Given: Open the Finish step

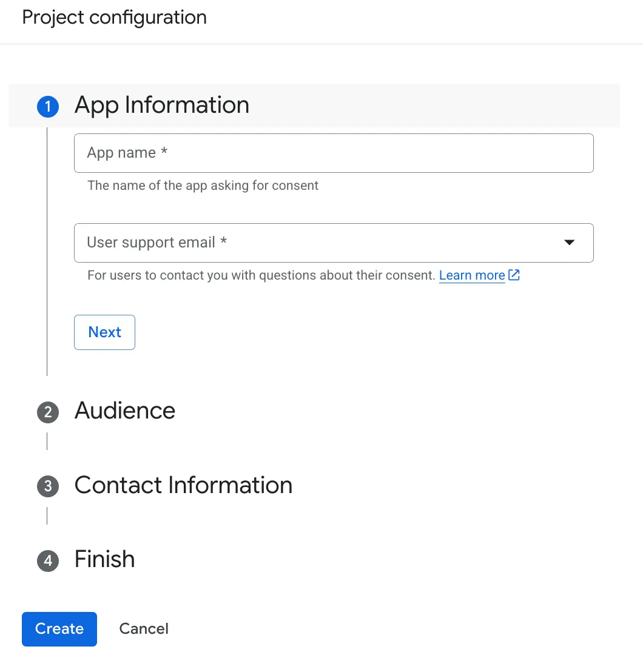Looking at the screenshot, I should [x=104, y=560].
